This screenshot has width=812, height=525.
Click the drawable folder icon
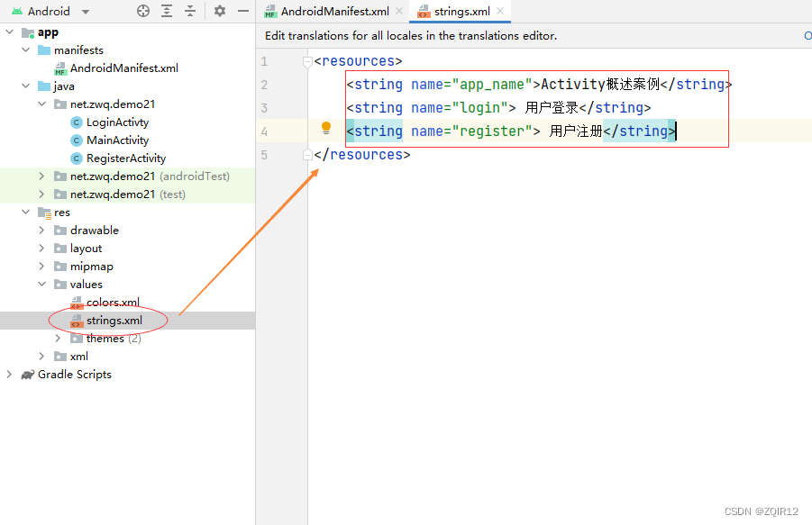coord(60,231)
